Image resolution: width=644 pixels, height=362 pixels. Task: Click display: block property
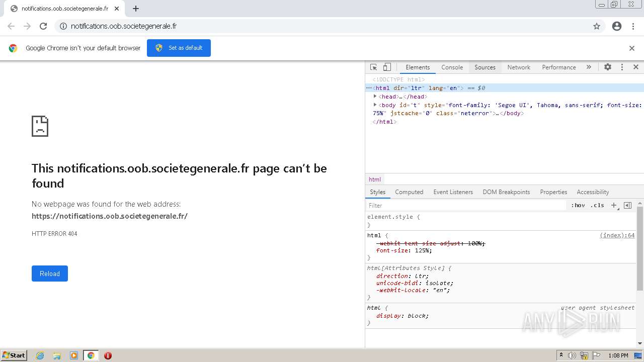pyautogui.click(x=403, y=316)
